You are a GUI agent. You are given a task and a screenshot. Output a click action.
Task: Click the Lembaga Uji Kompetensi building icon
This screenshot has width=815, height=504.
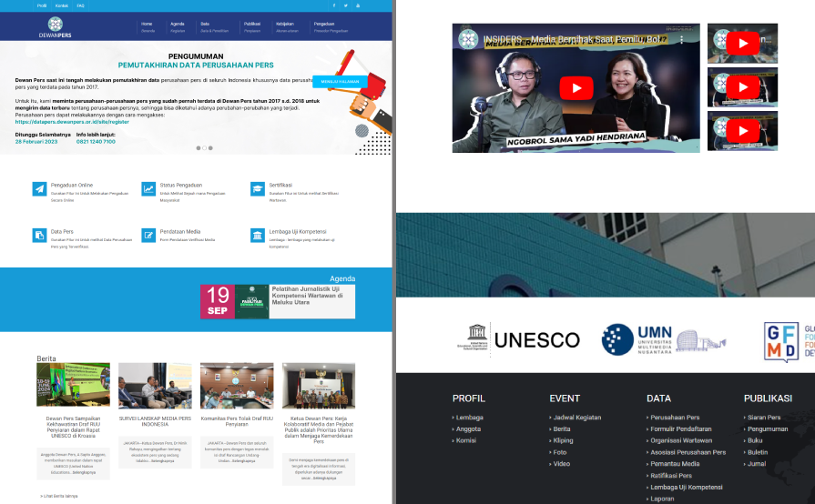pos(258,236)
